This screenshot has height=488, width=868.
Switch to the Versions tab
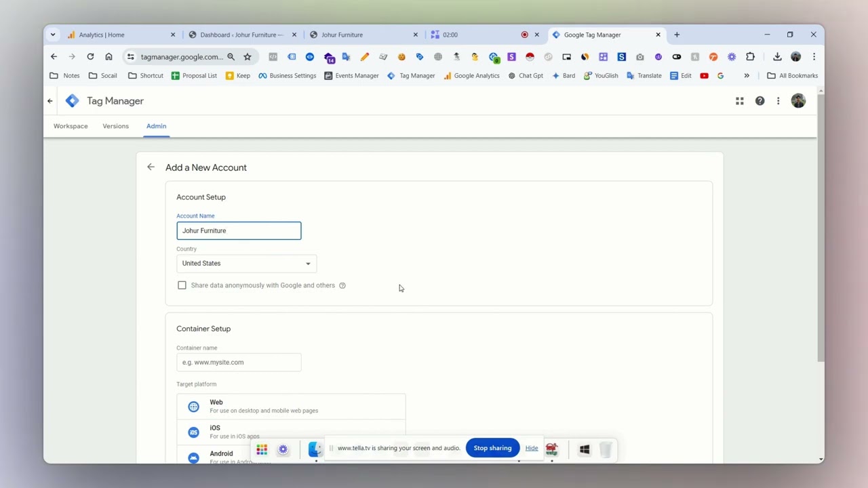[x=115, y=126]
